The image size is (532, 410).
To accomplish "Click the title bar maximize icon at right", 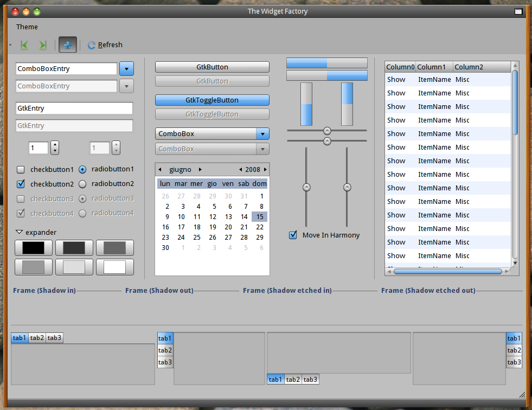I will tap(518, 11).
